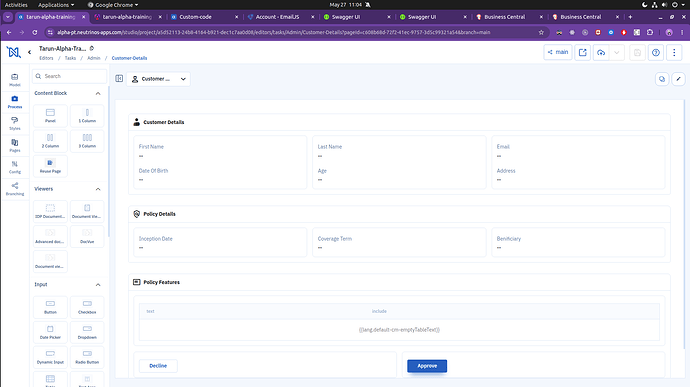Image resolution: width=690 pixels, height=387 pixels.
Task: Select the 3 Column layout block
Action: (87, 140)
